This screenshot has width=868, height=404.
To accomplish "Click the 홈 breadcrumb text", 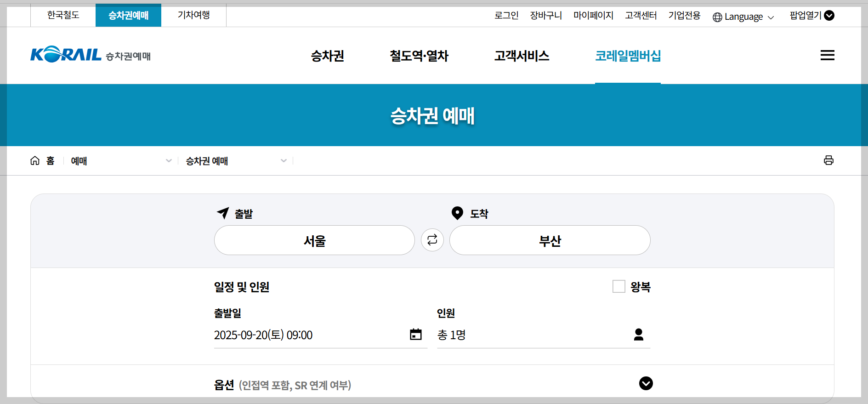I will click(x=50, y=161).
